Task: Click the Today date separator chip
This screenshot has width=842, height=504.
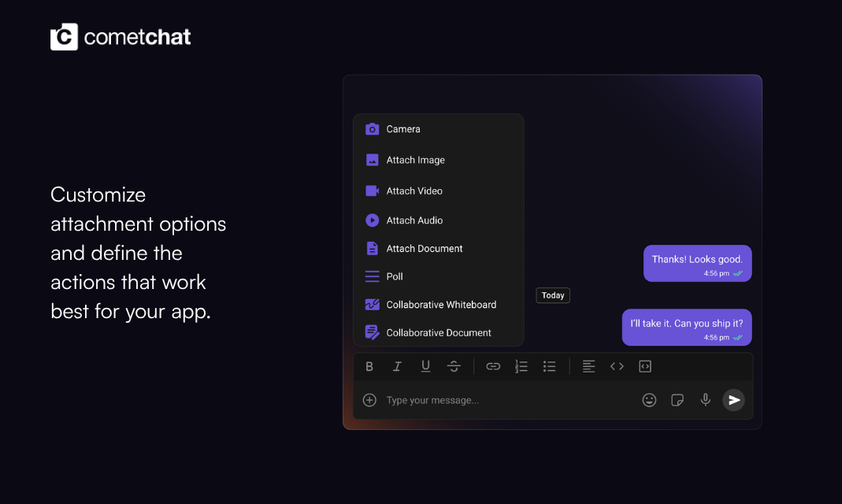Action: pos(553,295)
